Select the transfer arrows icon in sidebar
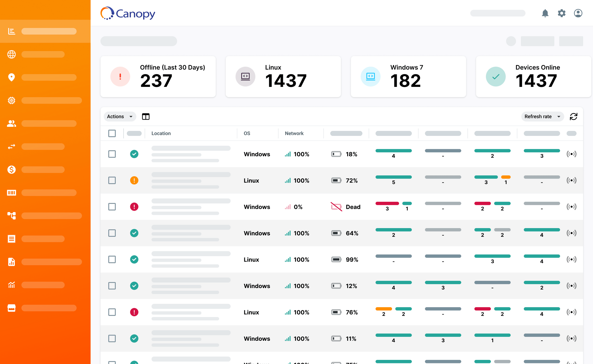 pyautogui.click(x=12, y=147)
